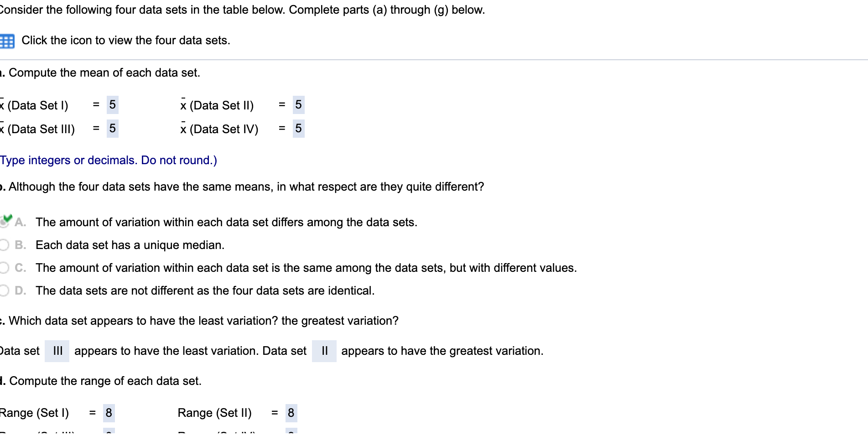The height and width of the screenshot is (441, 868).
Task: Click the mean answer box for Data Set III
Action: [112, 129]
